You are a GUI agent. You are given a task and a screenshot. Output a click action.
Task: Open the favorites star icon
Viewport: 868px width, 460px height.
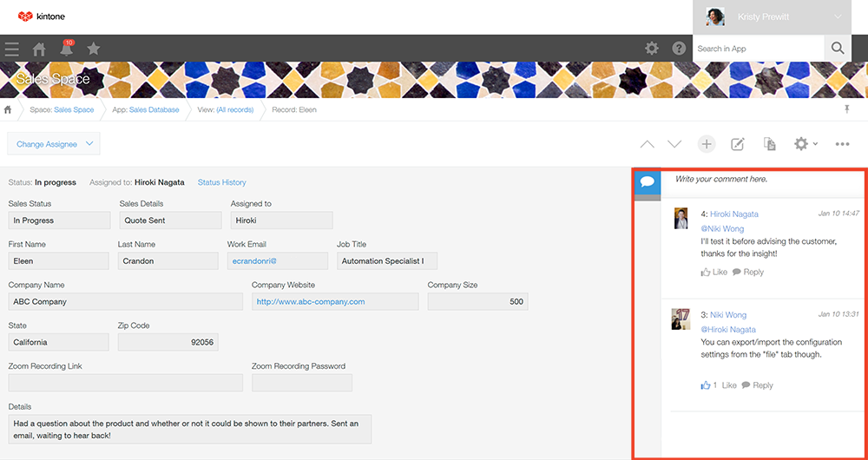(x=94, y=49)
